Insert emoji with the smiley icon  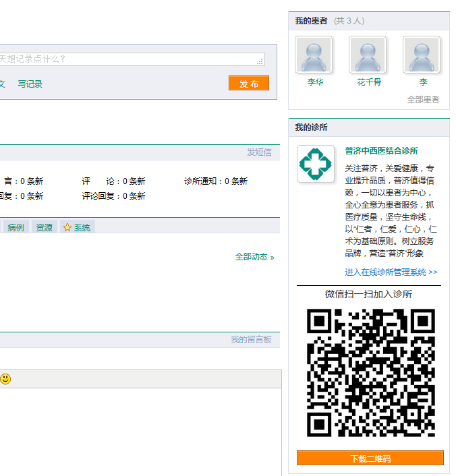pyautogui.click(x=5, y=379)
